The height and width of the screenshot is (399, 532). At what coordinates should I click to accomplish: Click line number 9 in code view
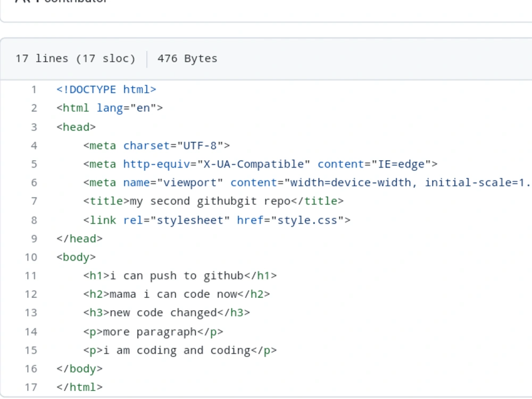34,239
